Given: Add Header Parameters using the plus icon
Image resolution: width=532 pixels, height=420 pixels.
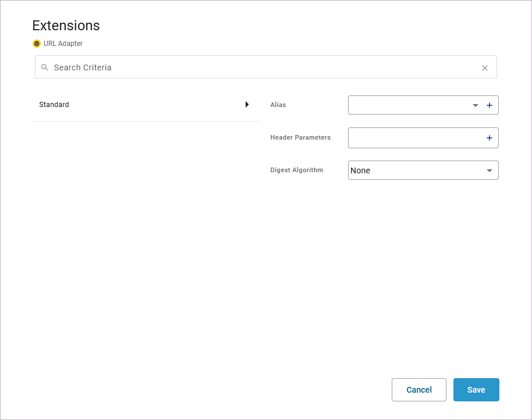Looking at the screenshot, I should click(490, 138).
